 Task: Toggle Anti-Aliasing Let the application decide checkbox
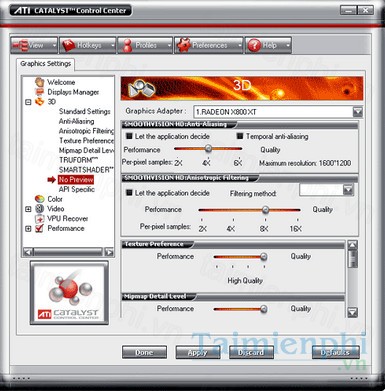tap(129, 136)
